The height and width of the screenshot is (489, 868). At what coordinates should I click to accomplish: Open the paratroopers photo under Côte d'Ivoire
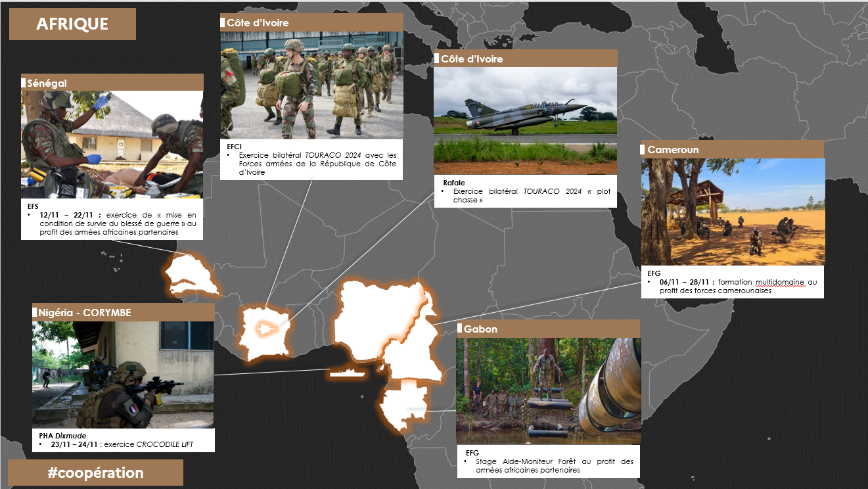[x=311, y=85]
